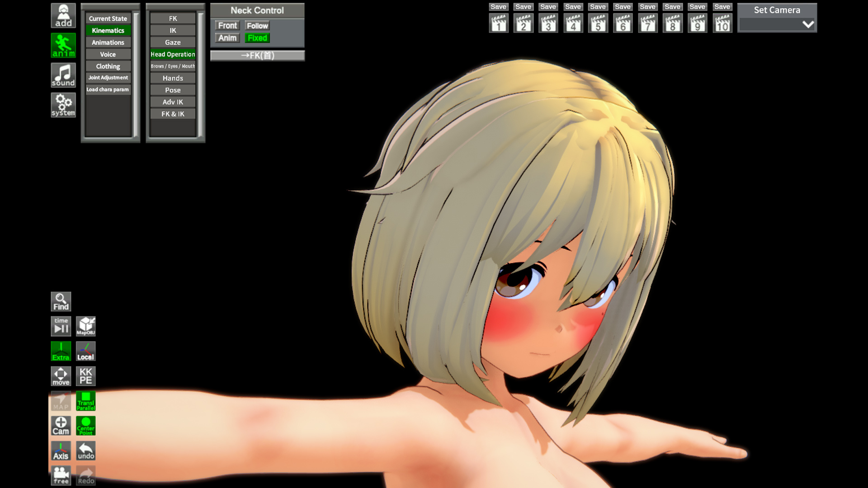Click the add character icon
The height and width of the screenshot is (488, 868).
coord(63,15)
